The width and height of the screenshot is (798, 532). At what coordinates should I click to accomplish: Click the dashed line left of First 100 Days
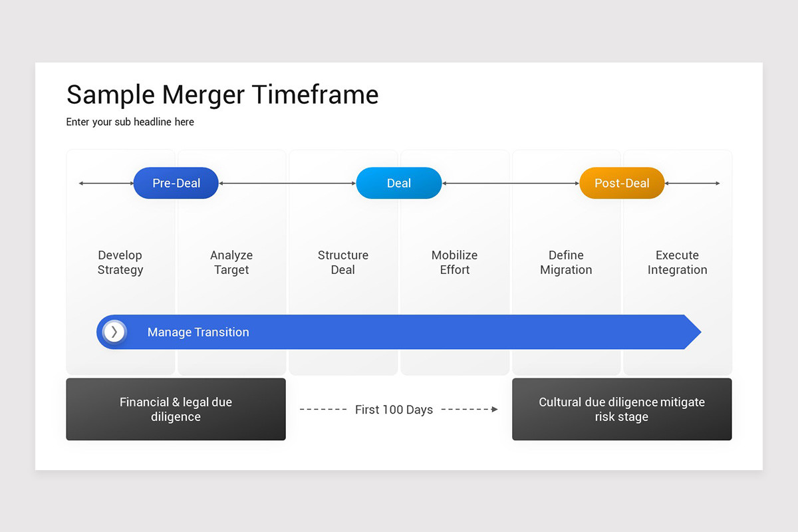(x=324, y=410)
